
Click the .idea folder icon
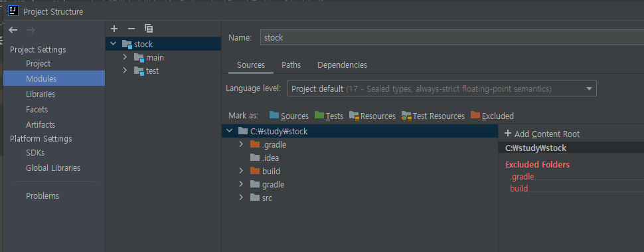(x=255, y=158)
